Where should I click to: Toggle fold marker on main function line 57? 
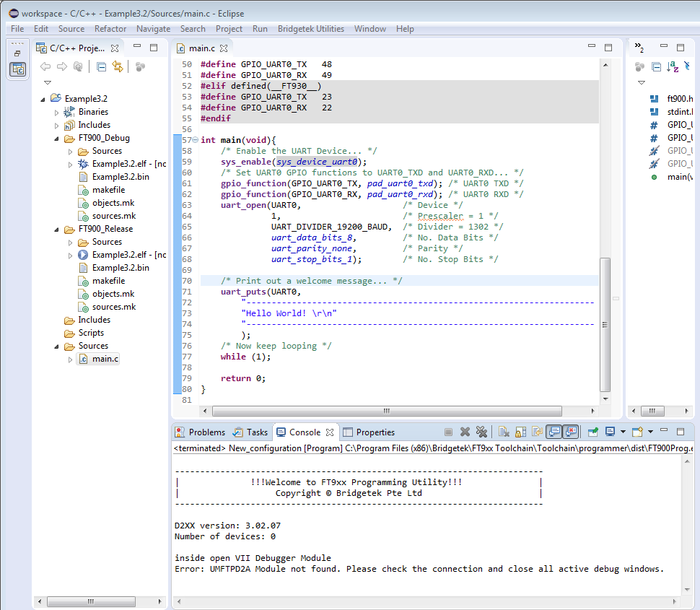pos(195,140)
